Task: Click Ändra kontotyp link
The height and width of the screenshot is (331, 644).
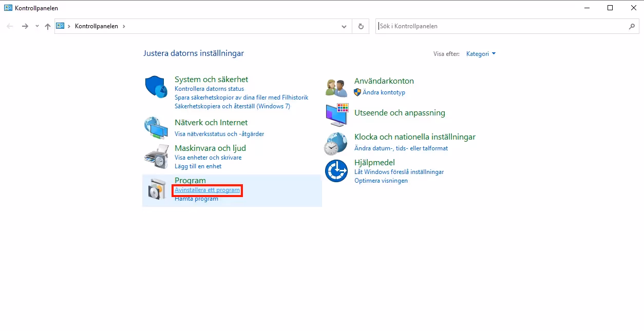Action: click(384, 92)
